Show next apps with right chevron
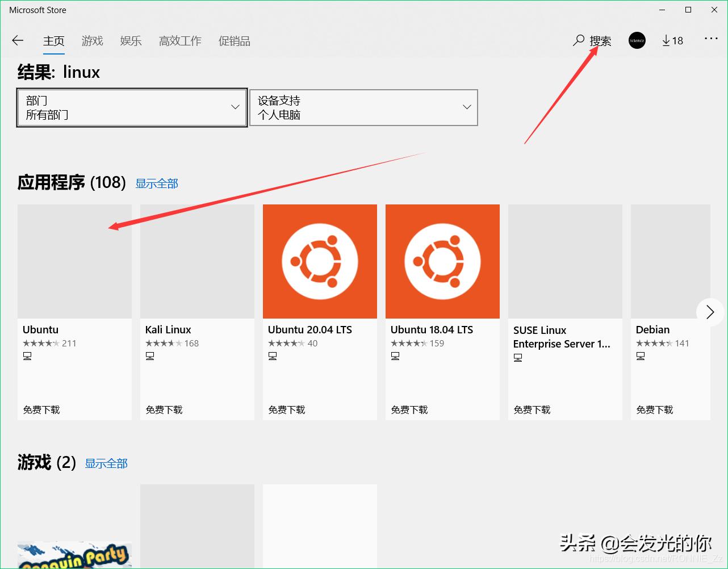This screenshot has width=728, height=569. (x=710, y=312)
